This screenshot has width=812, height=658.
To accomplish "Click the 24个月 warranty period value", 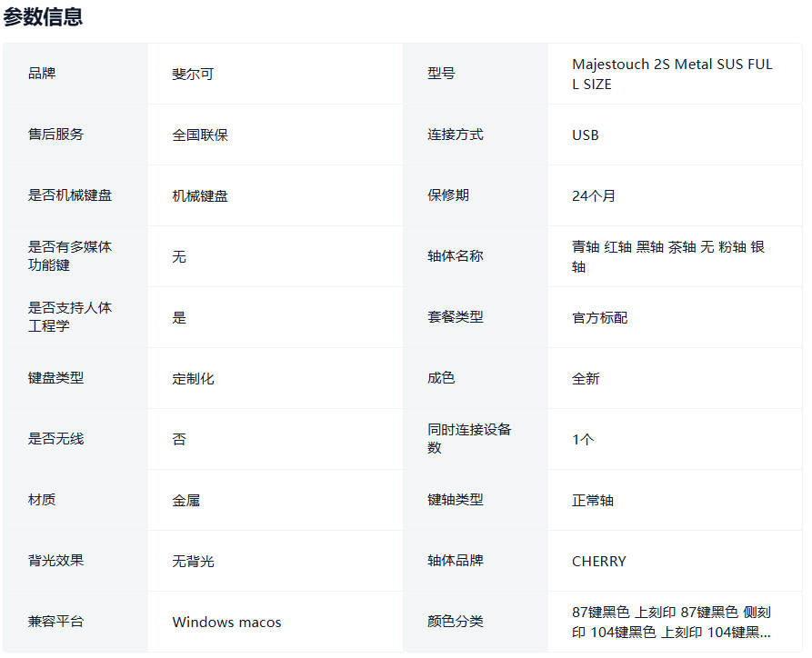I will point(593,195).
